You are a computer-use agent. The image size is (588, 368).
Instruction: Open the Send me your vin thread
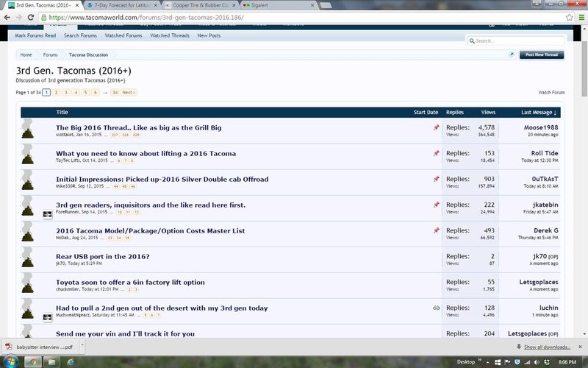pos(125,333)
